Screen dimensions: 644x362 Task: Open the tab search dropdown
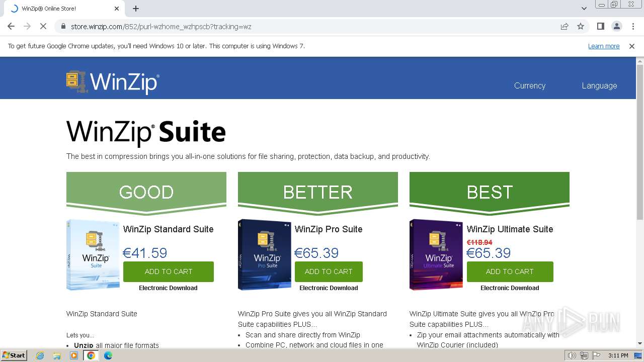coord(584,9)
